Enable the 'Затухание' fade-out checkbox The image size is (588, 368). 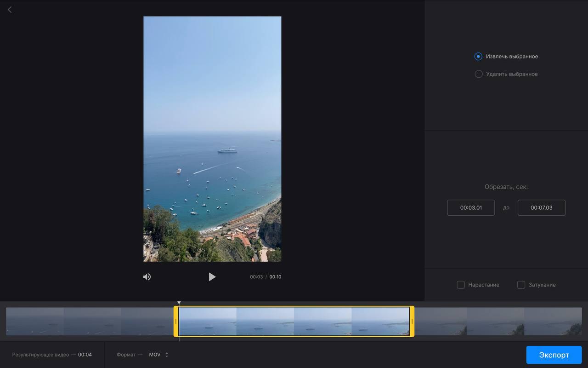pos(521,285)
